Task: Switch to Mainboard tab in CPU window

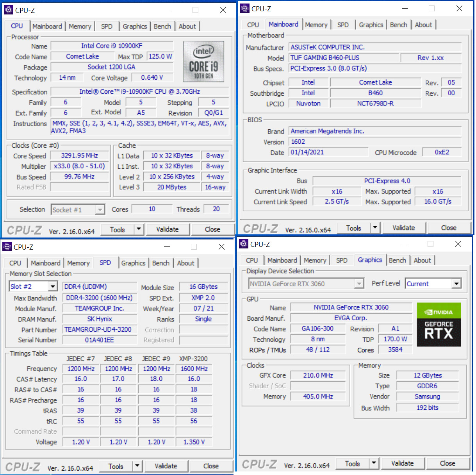Action: point(47,26)
